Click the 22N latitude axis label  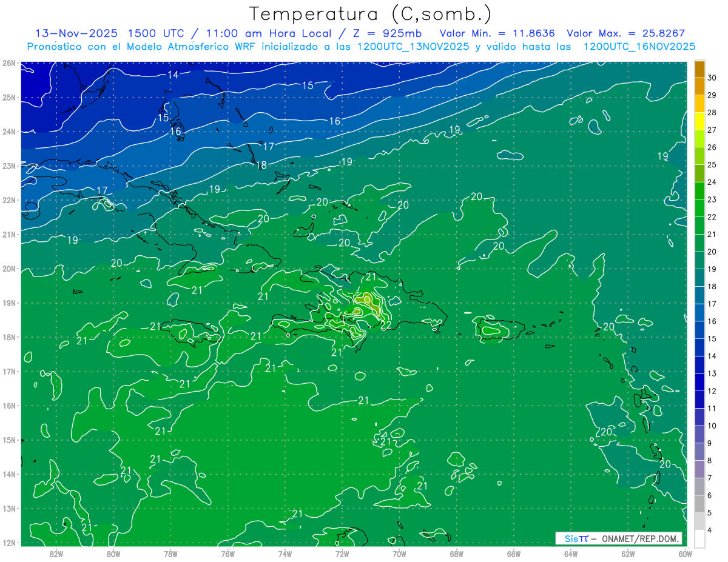[9, 200]
